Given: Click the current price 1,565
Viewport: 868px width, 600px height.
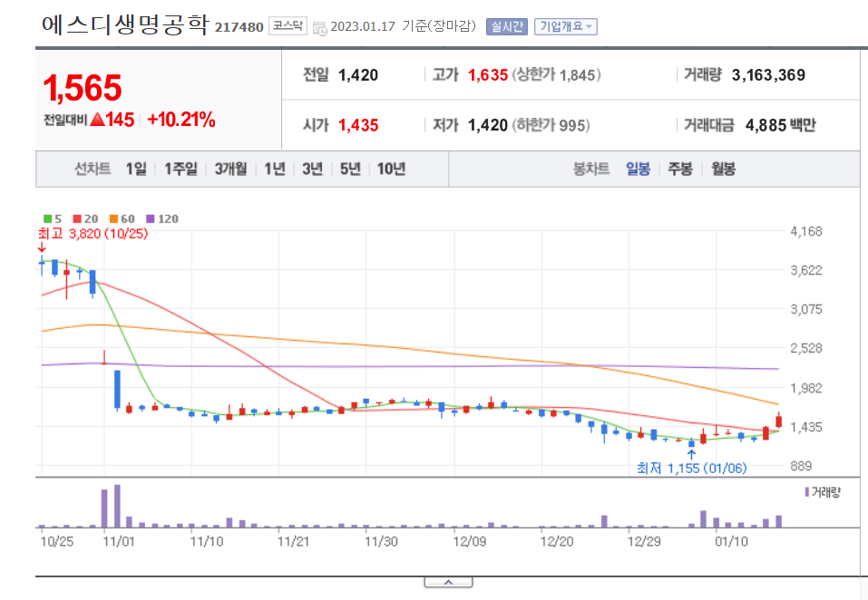Looking at the screenshot, I should [x=83, y=88].
